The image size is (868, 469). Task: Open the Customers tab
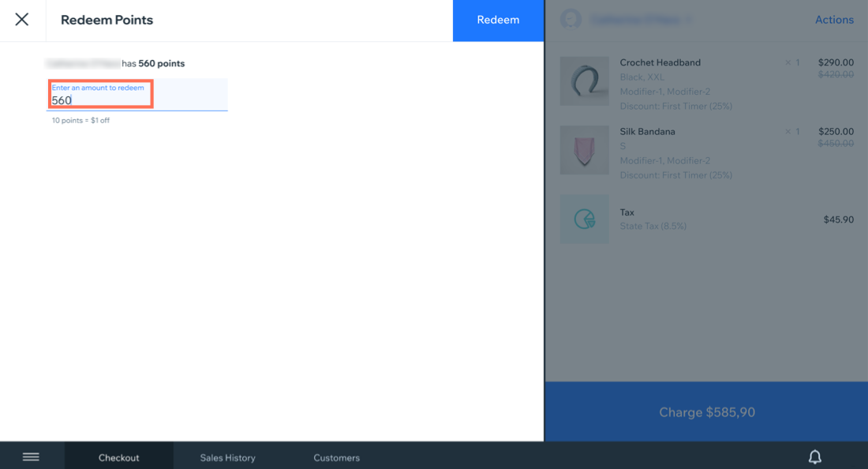coord(336,457)
